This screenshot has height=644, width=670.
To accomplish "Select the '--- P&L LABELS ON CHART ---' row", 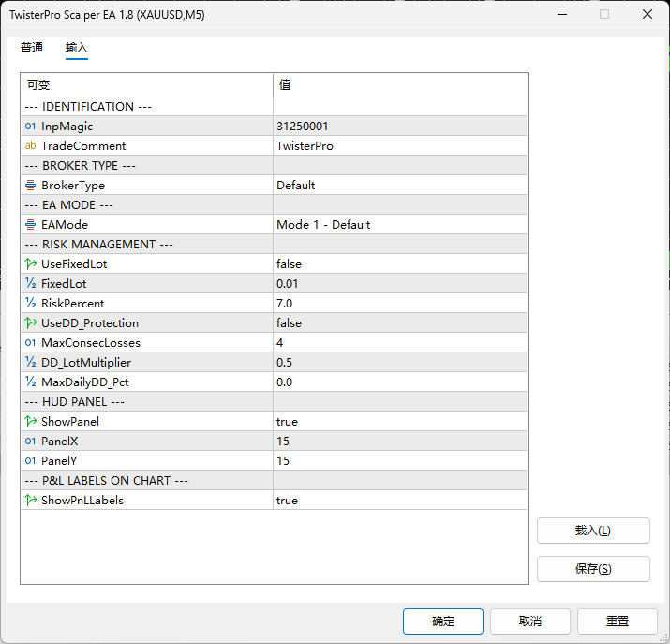I will click(x=274, y=480).
